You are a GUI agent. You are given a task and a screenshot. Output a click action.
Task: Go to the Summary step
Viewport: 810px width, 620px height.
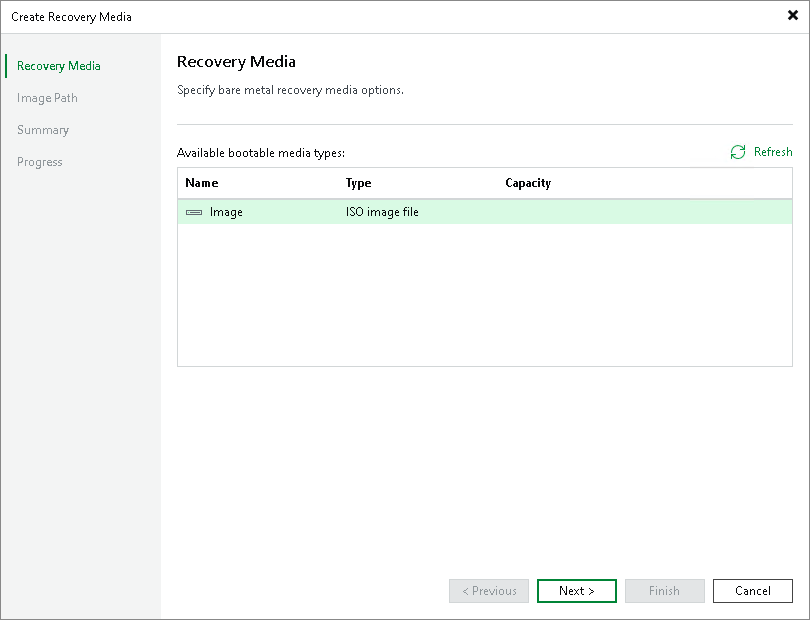point(43,130)
